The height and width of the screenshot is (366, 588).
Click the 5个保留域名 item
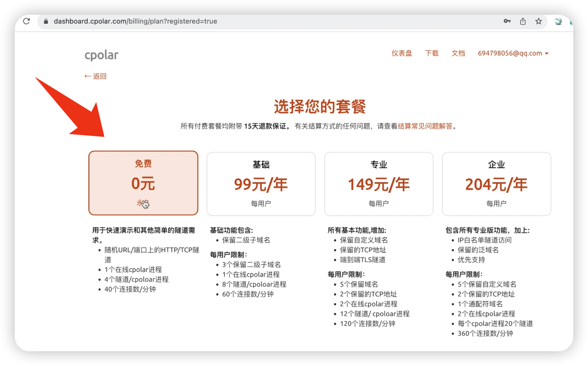click(359, 285)
